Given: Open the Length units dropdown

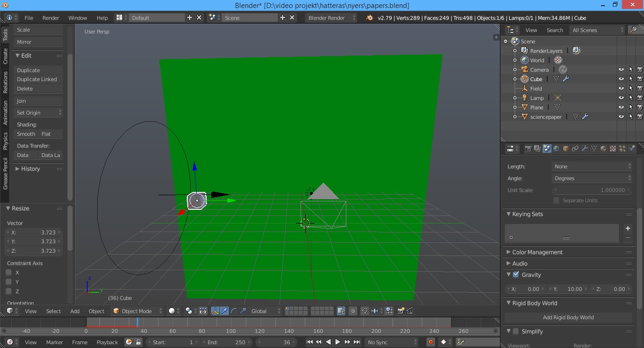Looking at the screenshot, I should coord(592,166).
